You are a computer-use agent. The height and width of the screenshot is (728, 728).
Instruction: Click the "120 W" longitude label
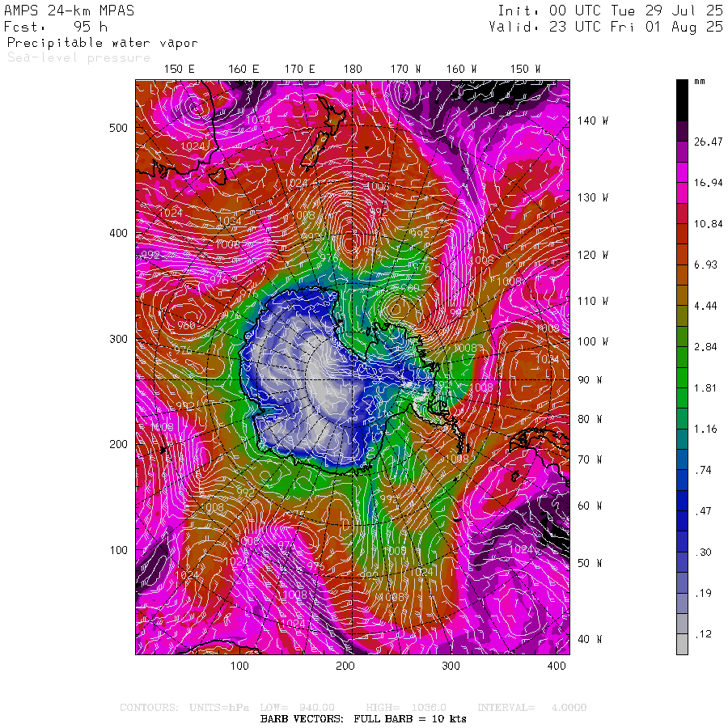[x=593, y=255]
